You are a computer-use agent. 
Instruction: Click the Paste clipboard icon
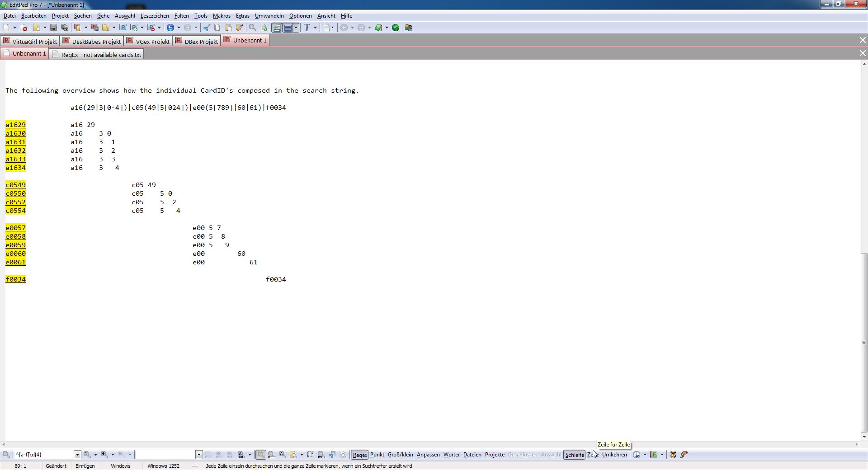[228, 28]
